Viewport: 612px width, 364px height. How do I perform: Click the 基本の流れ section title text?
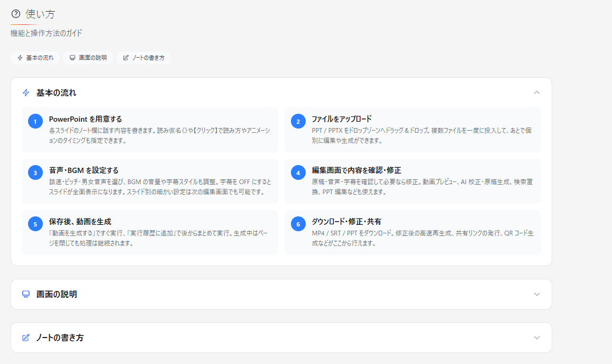coord(56,93)
